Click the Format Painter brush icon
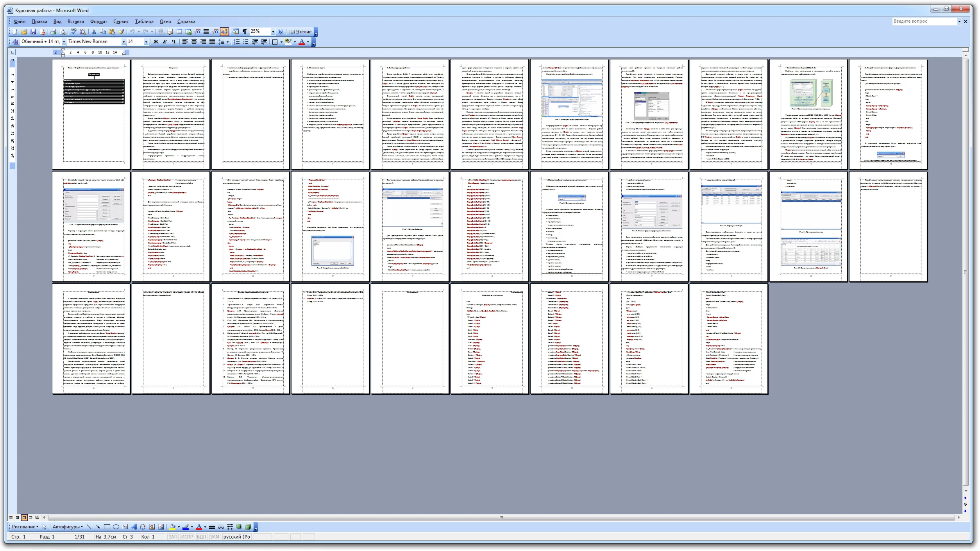The height and width of the screenshot is (551, 980). 122,32
